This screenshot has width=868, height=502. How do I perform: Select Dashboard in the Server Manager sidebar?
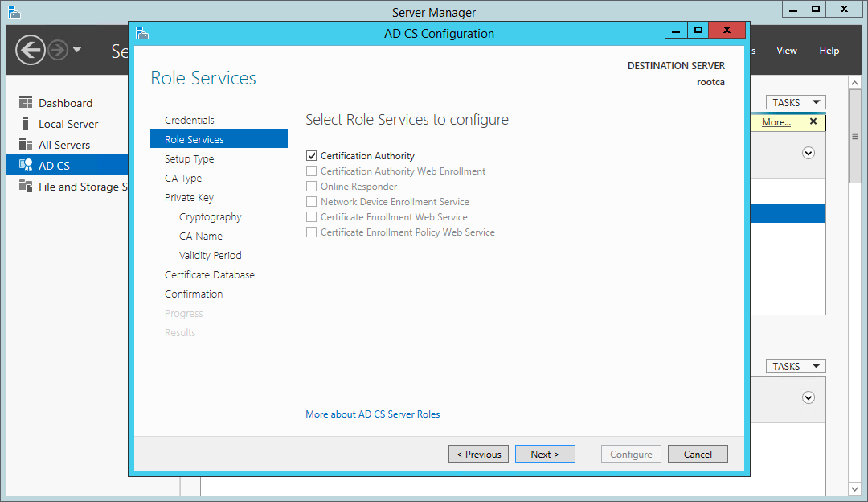point(68,102)
